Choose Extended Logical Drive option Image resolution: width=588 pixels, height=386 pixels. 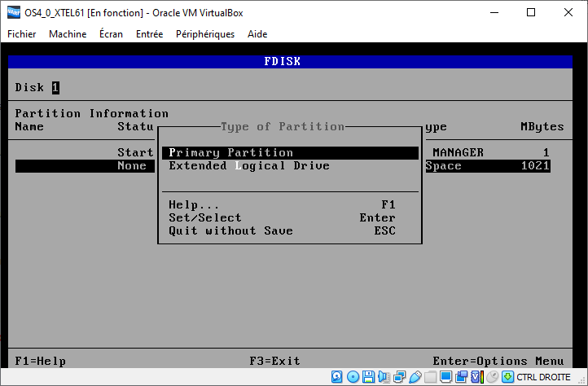pos(248,166)
